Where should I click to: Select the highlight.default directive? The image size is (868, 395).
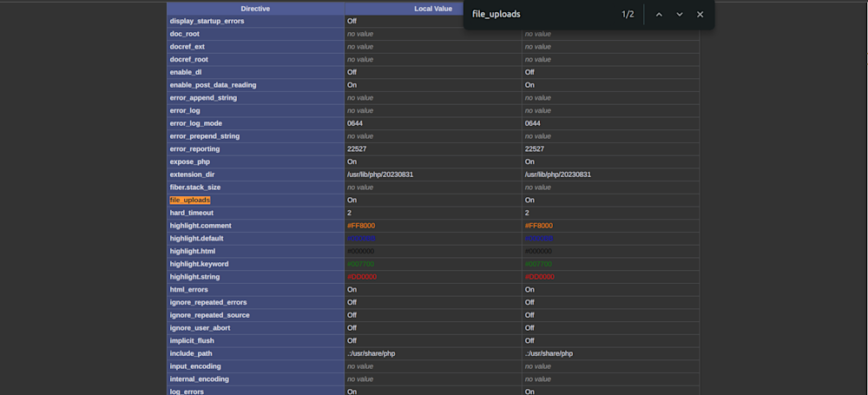pyautogui.click(x=196, y=238)
